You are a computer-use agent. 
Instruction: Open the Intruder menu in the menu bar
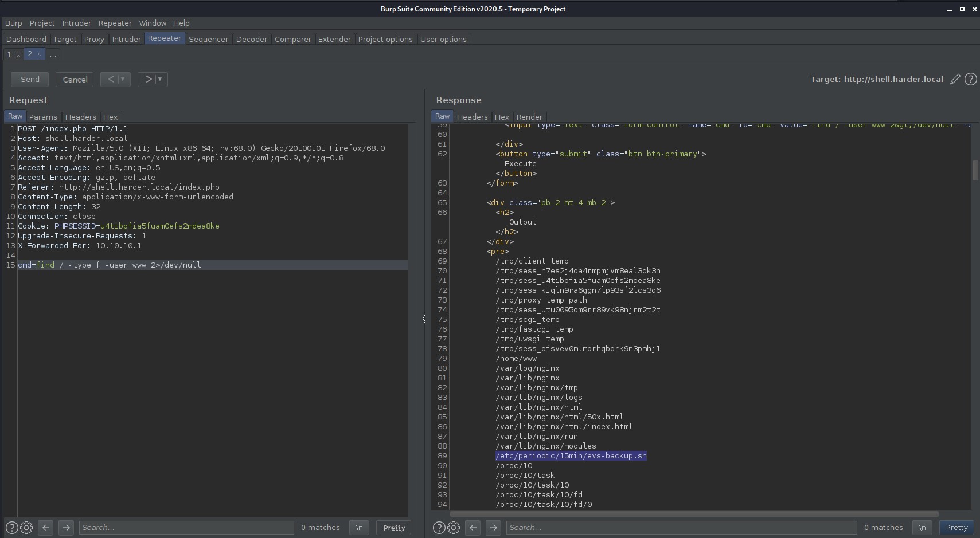coord(76,23)
